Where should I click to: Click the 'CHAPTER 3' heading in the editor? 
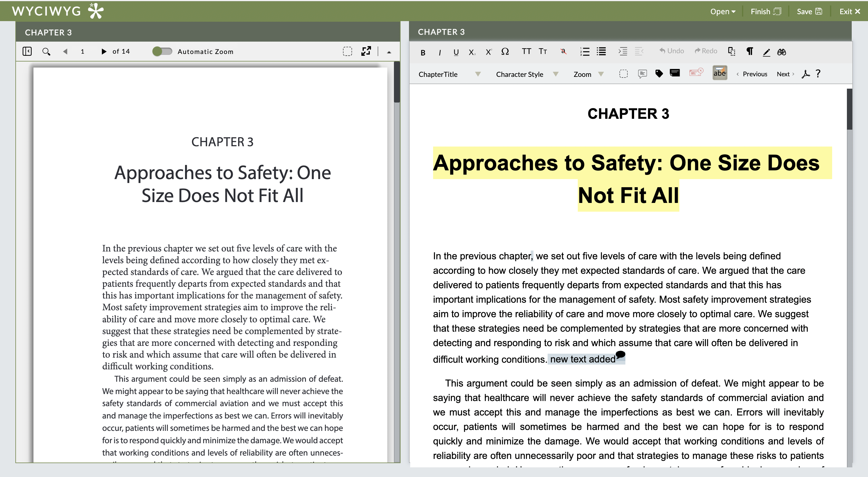(x=628, y=114)
